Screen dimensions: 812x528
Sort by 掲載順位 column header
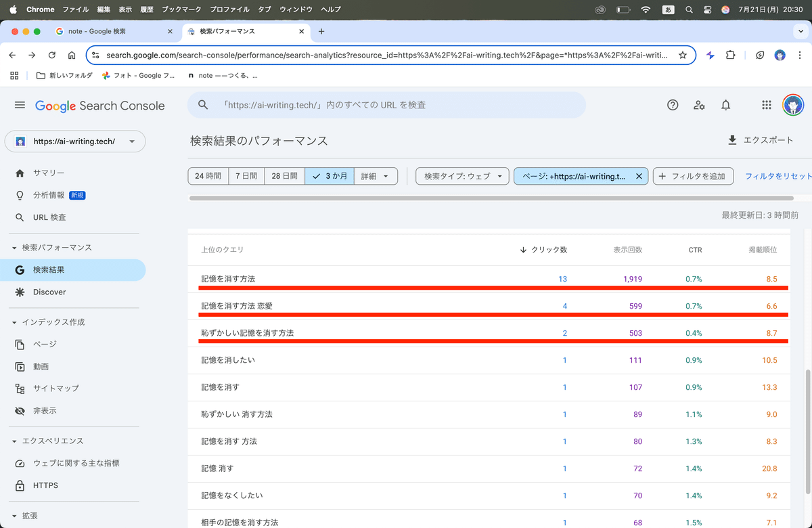[763, 250]
